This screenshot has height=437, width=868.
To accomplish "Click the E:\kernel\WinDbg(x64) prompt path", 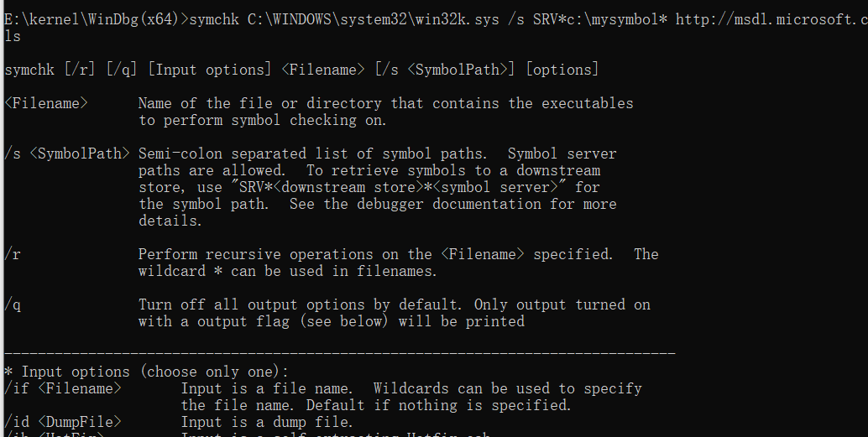I will [x=92, y=19].
